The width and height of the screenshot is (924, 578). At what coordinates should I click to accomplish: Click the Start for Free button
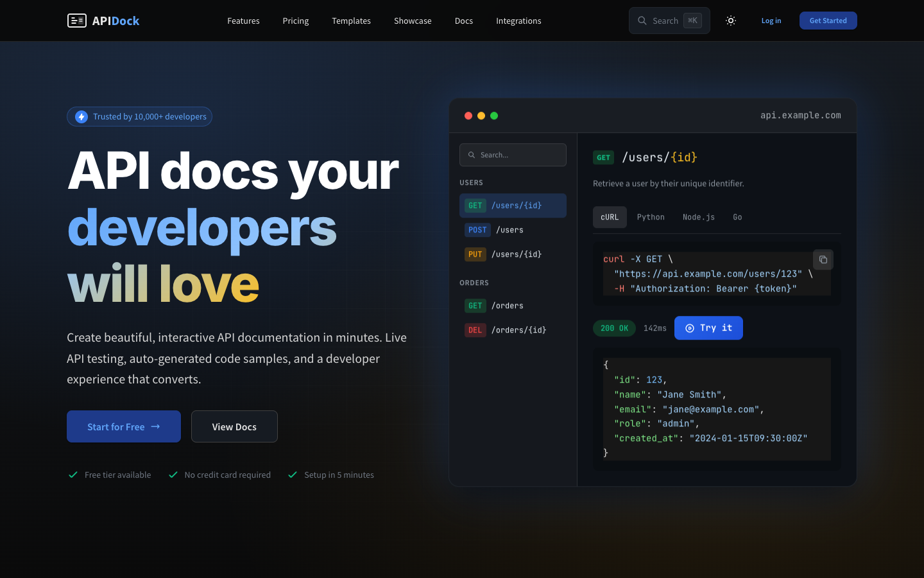tap(123, 426)
